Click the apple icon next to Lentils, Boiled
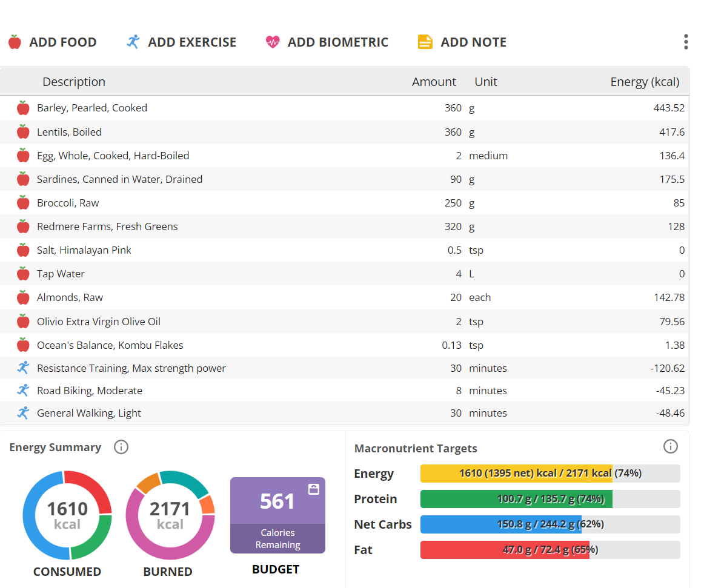The width and height of the screenshot is (724, 588). 23,132
